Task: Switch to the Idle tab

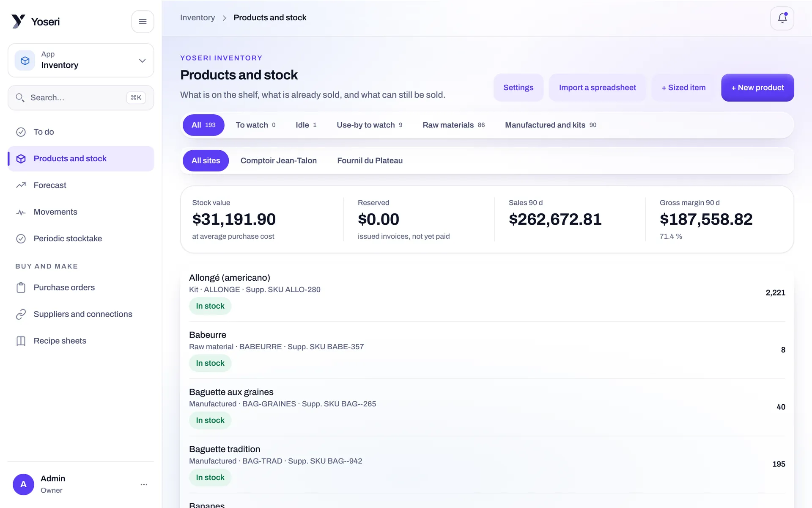Action: pyautogui.click(x=306, y=125)
